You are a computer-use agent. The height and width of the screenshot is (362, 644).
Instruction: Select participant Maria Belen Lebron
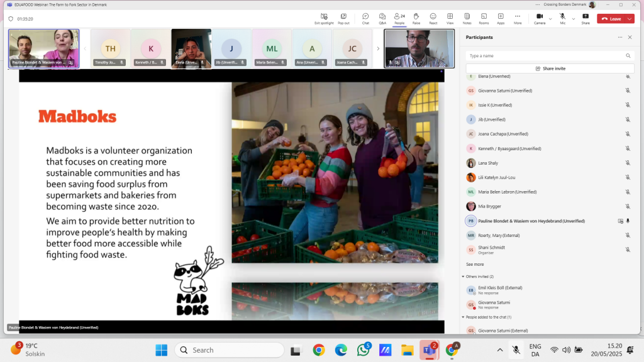tap(550, 192)
